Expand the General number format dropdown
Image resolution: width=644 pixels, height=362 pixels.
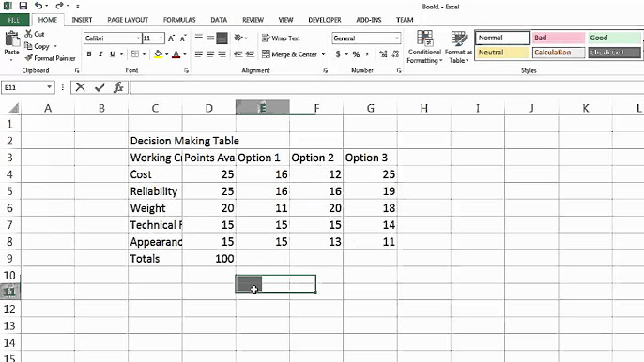point(397,38)
